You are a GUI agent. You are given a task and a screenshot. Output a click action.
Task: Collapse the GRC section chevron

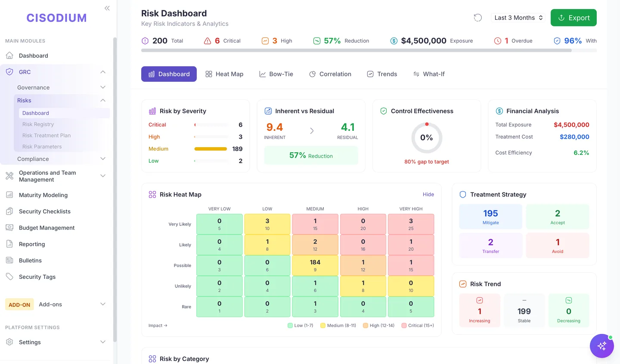103,72
